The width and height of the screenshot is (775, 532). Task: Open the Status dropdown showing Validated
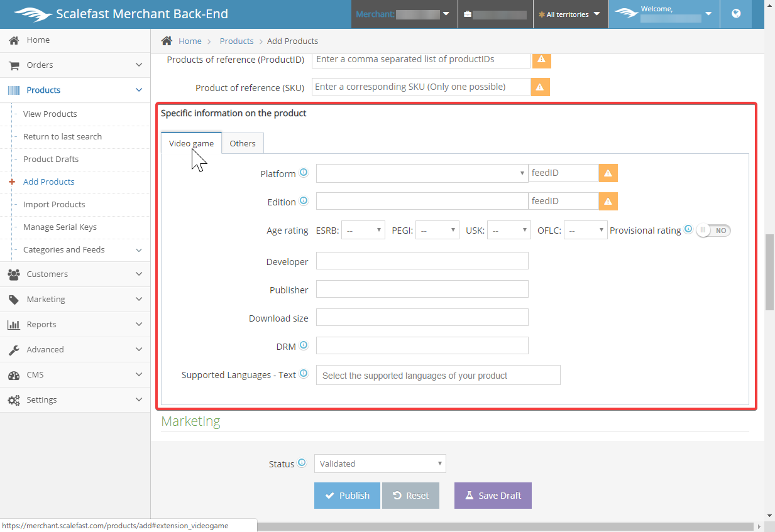(380, 464)
